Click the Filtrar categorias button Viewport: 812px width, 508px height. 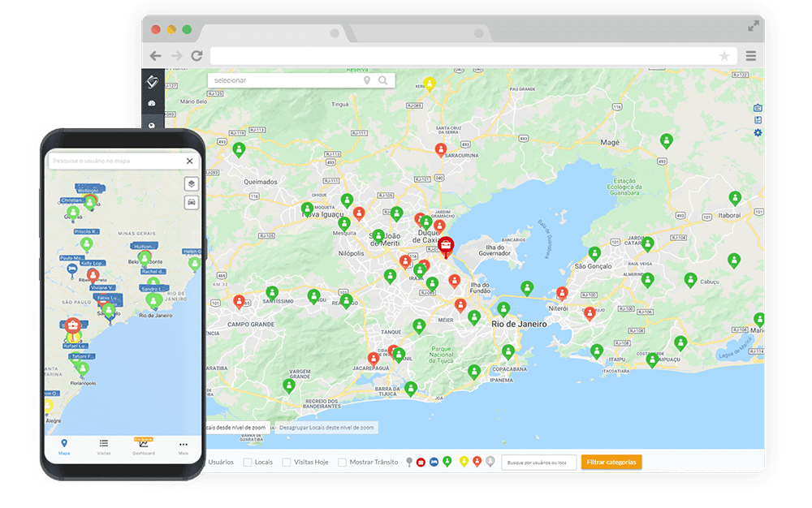click(611, 463)
